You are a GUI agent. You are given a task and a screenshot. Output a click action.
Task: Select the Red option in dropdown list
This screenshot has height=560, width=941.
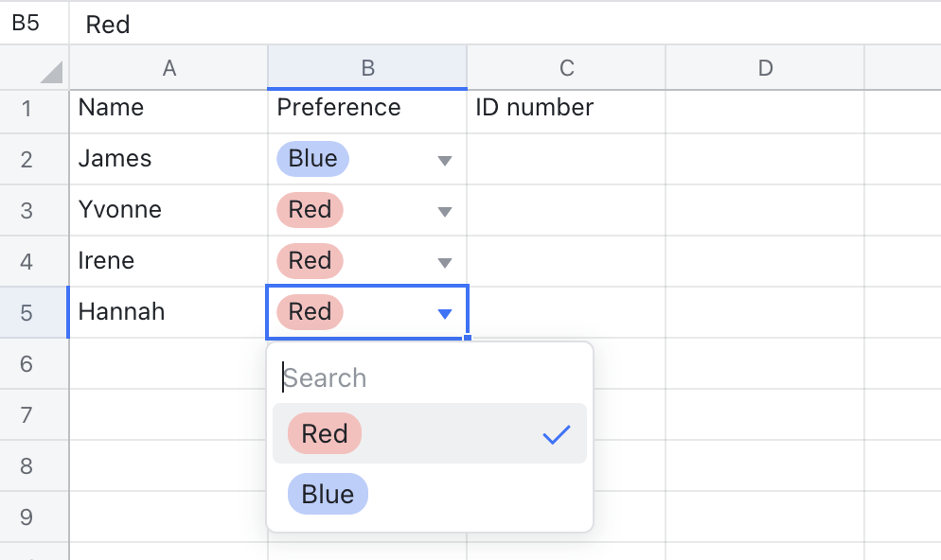325,434
